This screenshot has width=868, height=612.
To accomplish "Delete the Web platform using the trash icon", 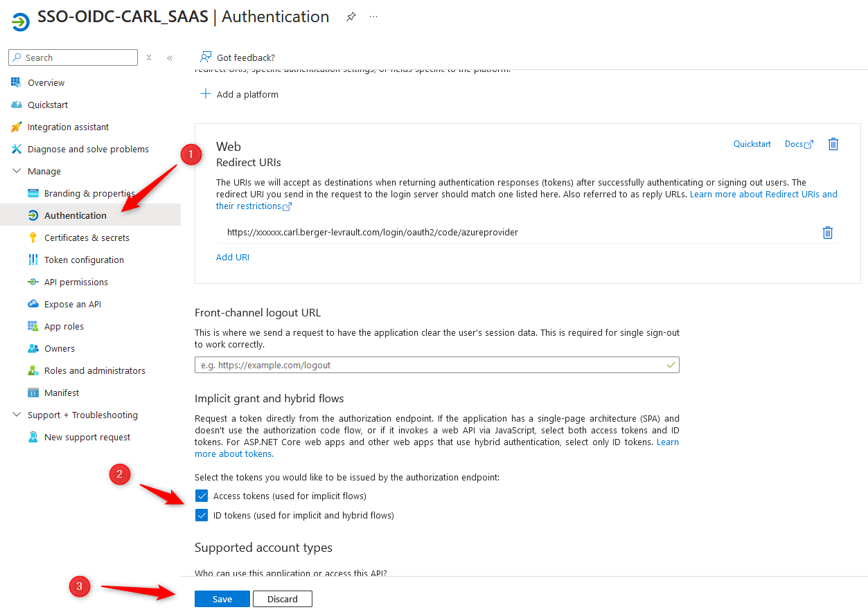I will [x=833, y=144].
